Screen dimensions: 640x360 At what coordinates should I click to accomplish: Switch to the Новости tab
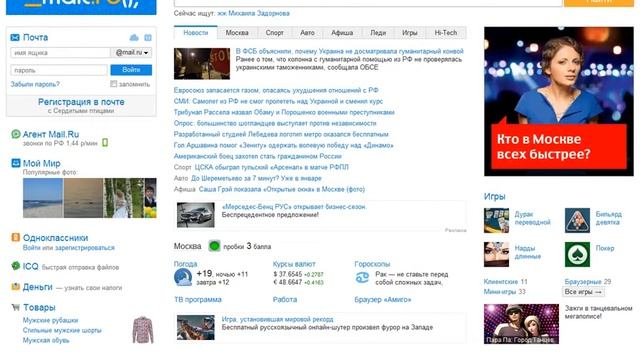[196, 33]
